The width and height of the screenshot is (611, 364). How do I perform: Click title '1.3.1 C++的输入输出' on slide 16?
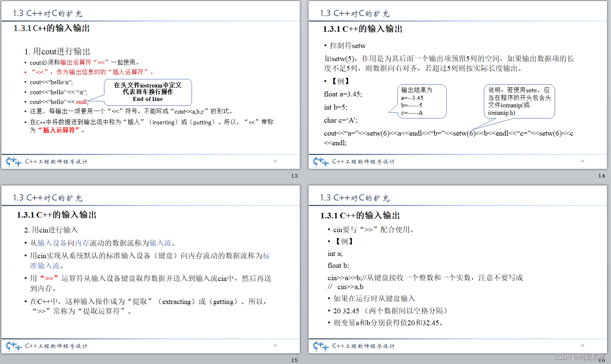click(360, 215)
